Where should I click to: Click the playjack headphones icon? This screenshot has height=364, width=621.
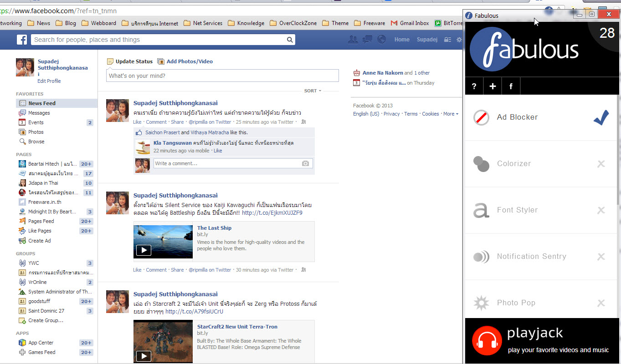[487, 340]
